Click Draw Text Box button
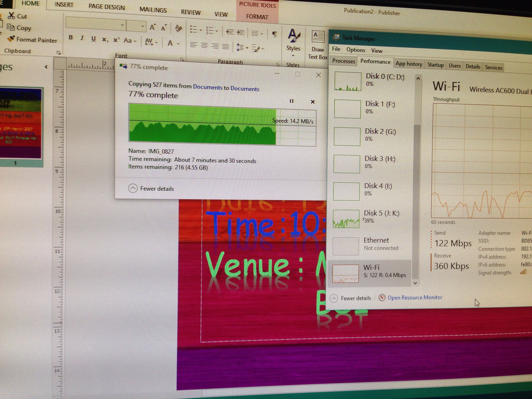532x399 pixels. [318, 45]
